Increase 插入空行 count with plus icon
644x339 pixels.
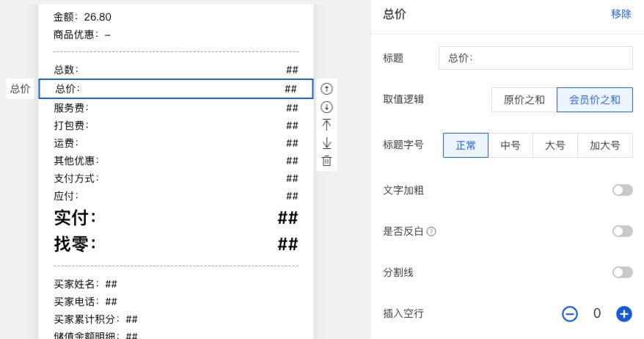pyautogui.click(x=623, y=314)
